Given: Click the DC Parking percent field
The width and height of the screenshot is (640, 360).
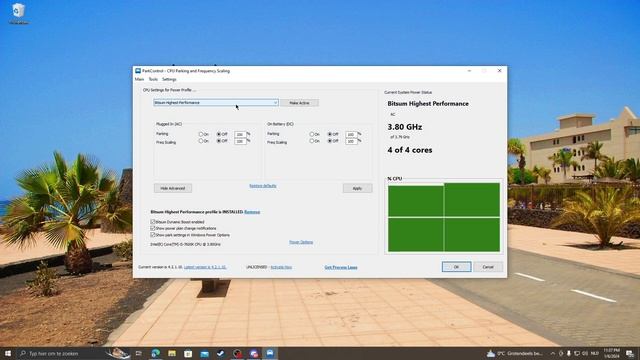Looking at the screenshot, I should [x=351, y=134].
